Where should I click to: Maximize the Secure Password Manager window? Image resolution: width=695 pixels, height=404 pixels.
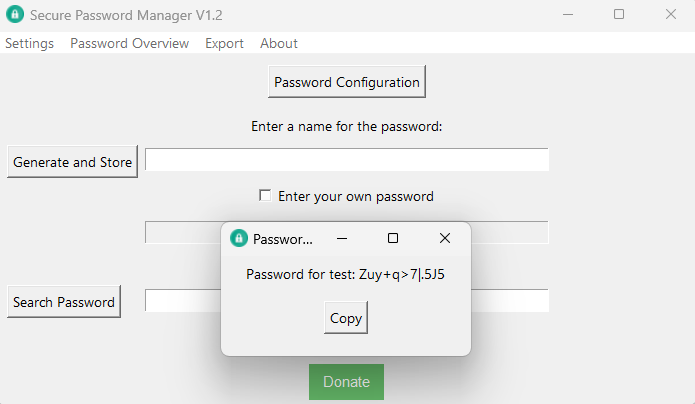pyautogui.click(x=619, y=15)
